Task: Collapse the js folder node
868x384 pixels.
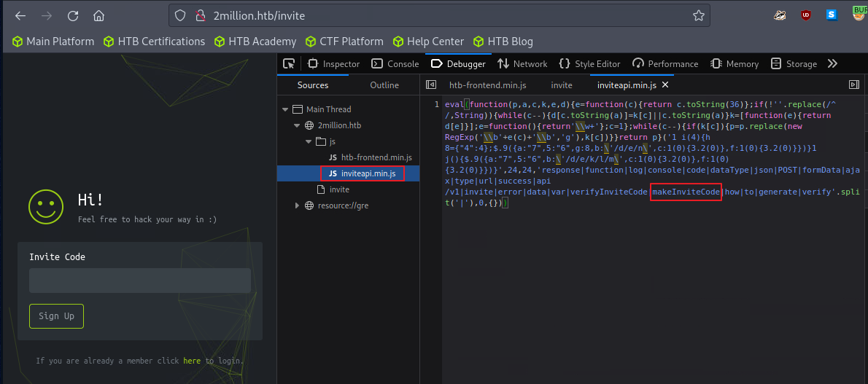Action: pos(309,141)
